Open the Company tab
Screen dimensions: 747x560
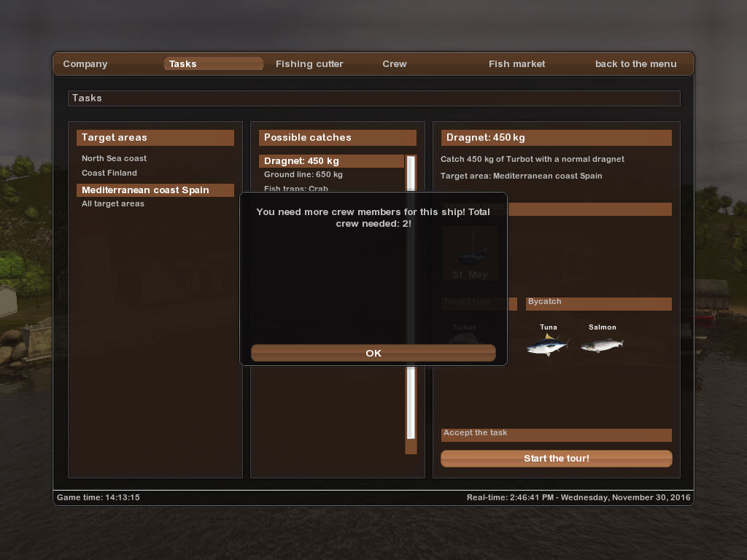[85, 64]
